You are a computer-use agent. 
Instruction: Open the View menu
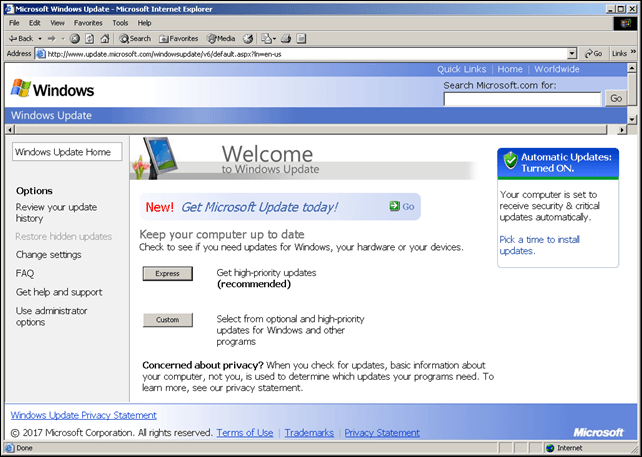click(57, 23)
